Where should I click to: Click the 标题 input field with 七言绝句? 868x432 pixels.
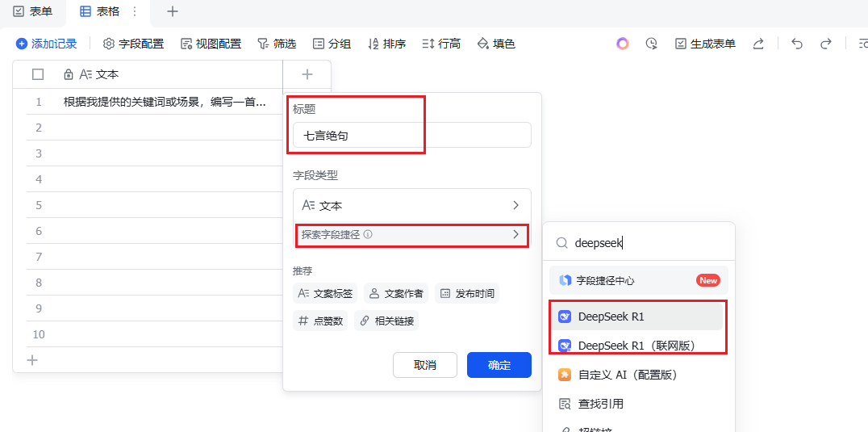coord(412,135)
